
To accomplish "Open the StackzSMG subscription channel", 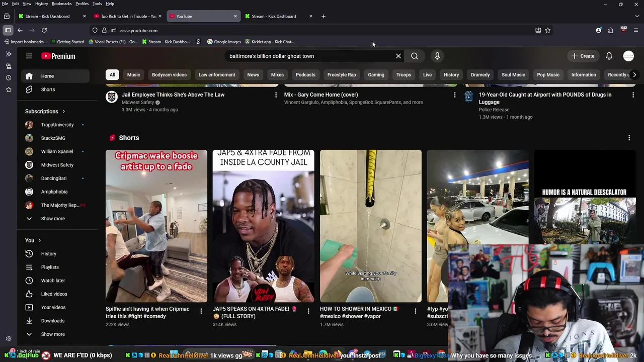I will (55, 138).
